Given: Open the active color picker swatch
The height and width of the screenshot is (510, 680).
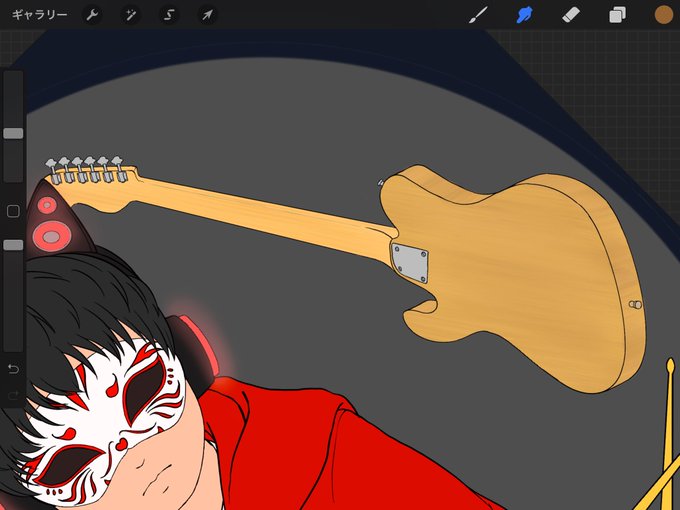Looking at the screenshot, I should tap(664, 15).
